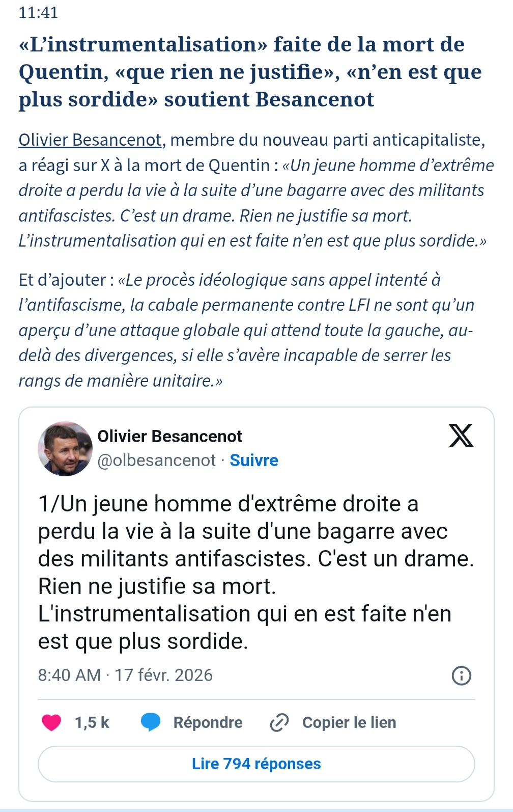Like the tweet with the heart icon
This screenshot has height=812, width=513.
(x=51, y=722)
